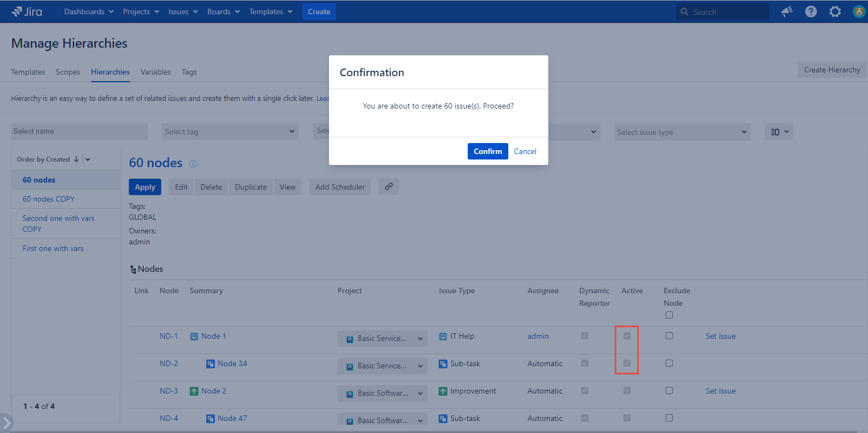This screenshot has width=868, height=433.
Task: Toggle Exclude Node checkbox for ND-1
Action: (x=669, y=336)
